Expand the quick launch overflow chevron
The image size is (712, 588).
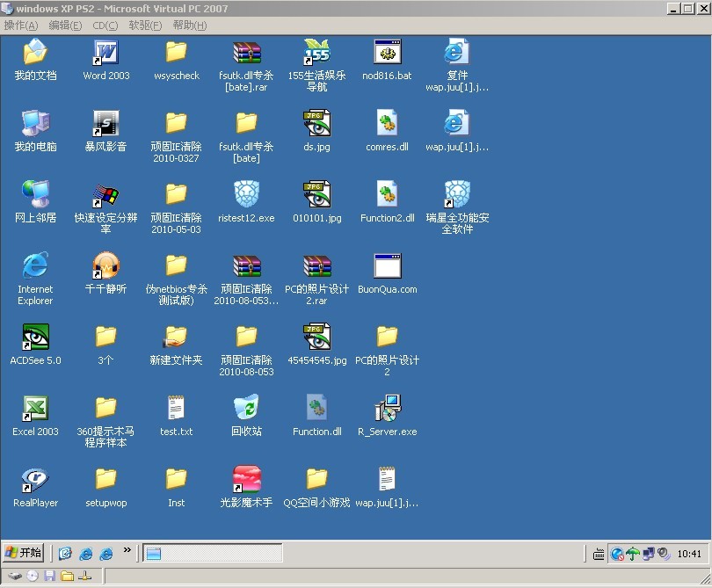click(x=127, y=551)
